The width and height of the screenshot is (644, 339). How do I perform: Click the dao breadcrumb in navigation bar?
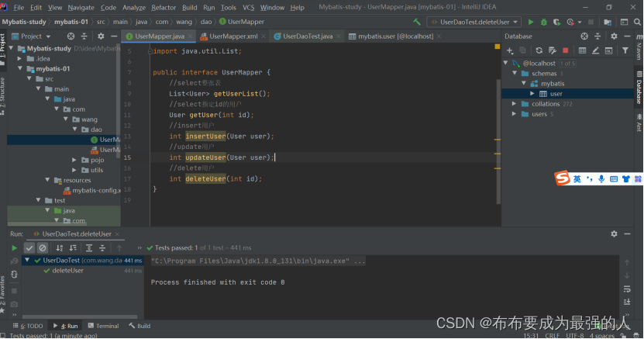[x=206, y=22]
